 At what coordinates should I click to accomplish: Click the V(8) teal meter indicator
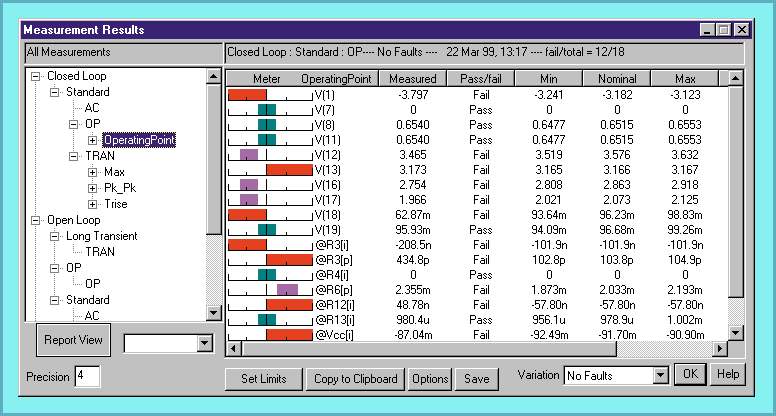266,125
